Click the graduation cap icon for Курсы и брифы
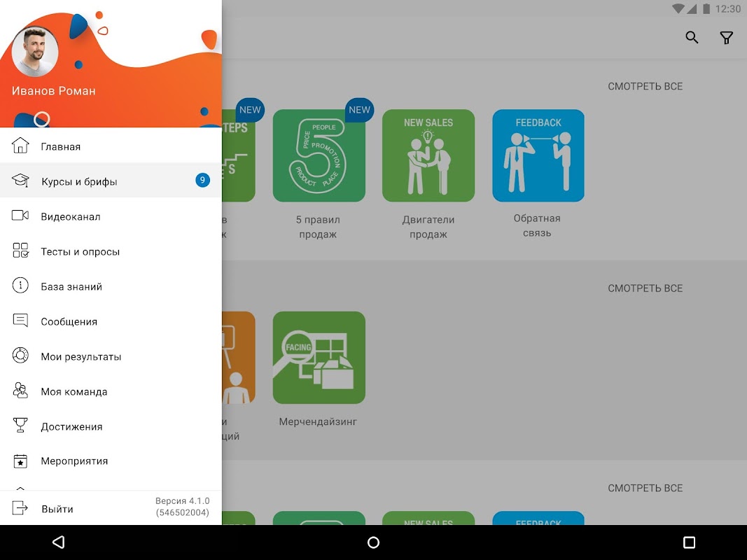This screenshot has width=747, height=560. [20, 181]
